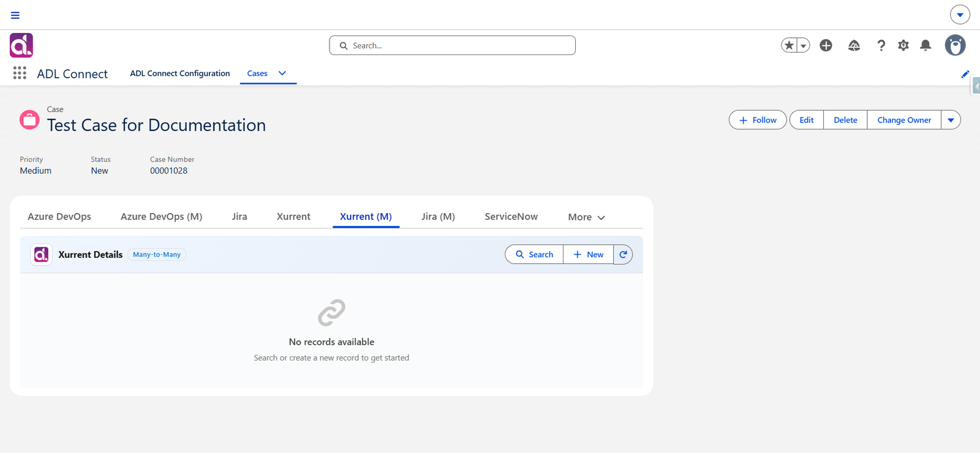Click the Medium priority value
This screenshot has height=453, width=980.
(x=36, y=171)
